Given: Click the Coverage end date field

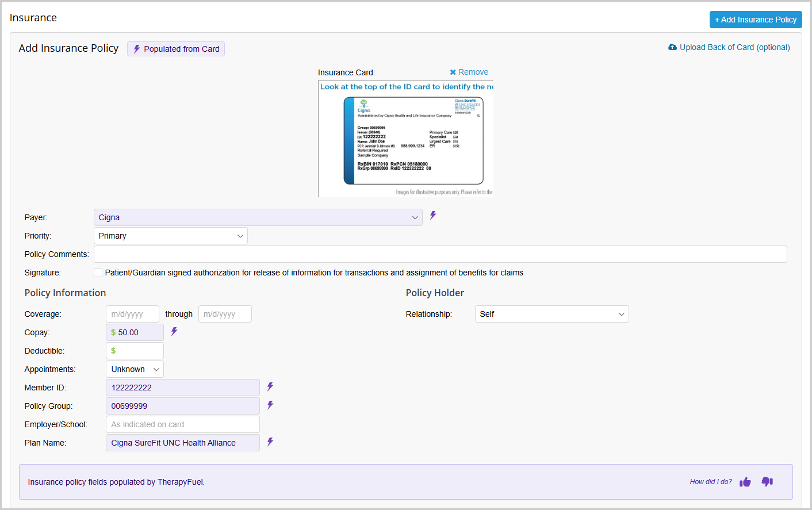Looking at the screenshot, I should [x=225, y=314].
